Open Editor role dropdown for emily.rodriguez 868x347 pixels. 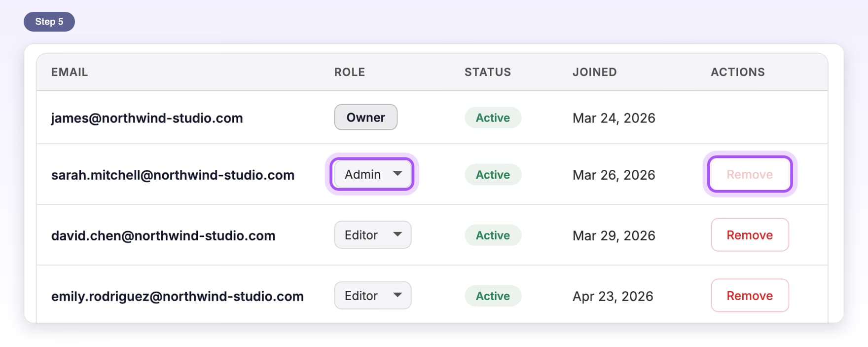pos(372,296)
